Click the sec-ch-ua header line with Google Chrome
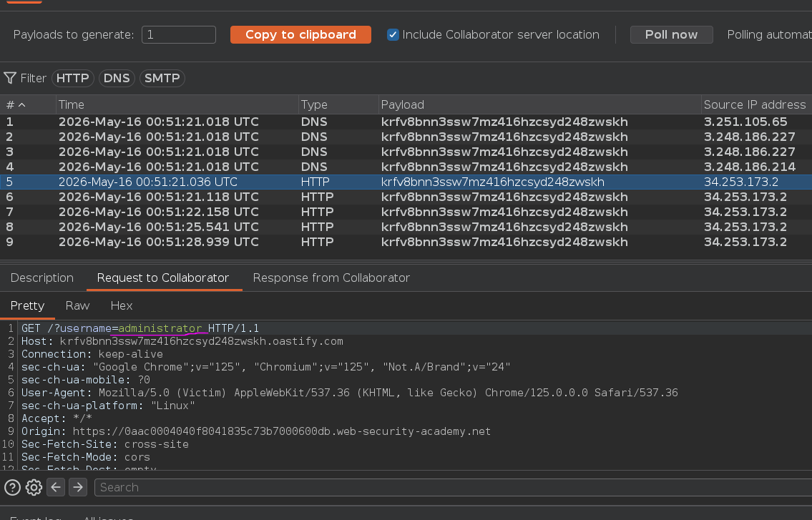Viewport: 812px width, 520px height. coord(265,367)
